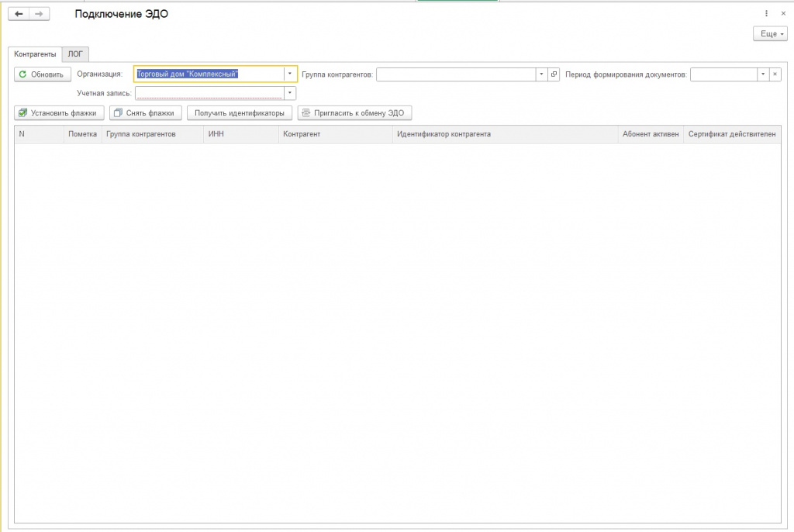The height and width of the screenshot is (532, 794).
Task: Go back with the left arrow button
Action: [19, 14]
